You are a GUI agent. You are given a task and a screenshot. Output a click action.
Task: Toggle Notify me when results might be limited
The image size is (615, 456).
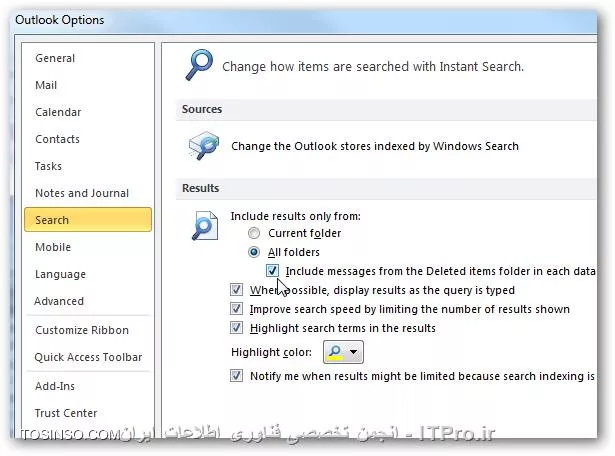(236, 376)
